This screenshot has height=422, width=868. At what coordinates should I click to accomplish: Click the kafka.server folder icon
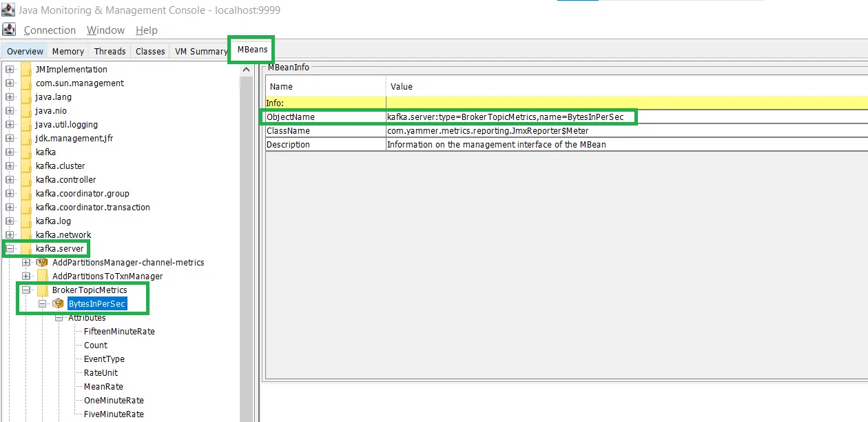pos(26,249)
